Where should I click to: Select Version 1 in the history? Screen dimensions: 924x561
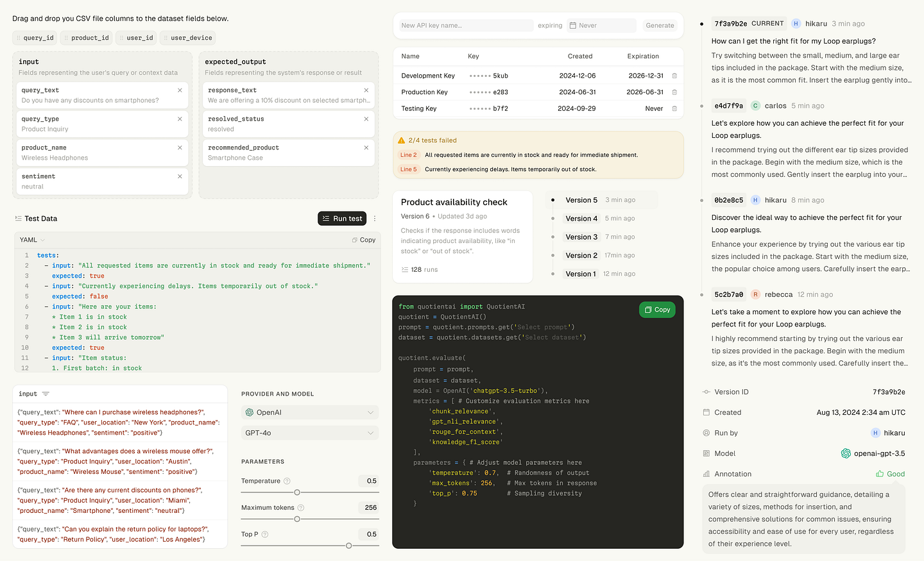(x=581, y=274)
